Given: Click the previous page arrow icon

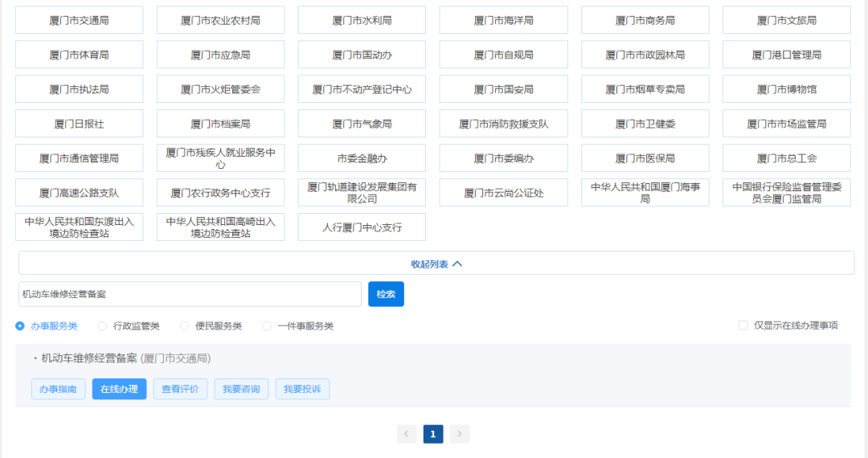Looking at the screenshot, I should click(407, 435).
